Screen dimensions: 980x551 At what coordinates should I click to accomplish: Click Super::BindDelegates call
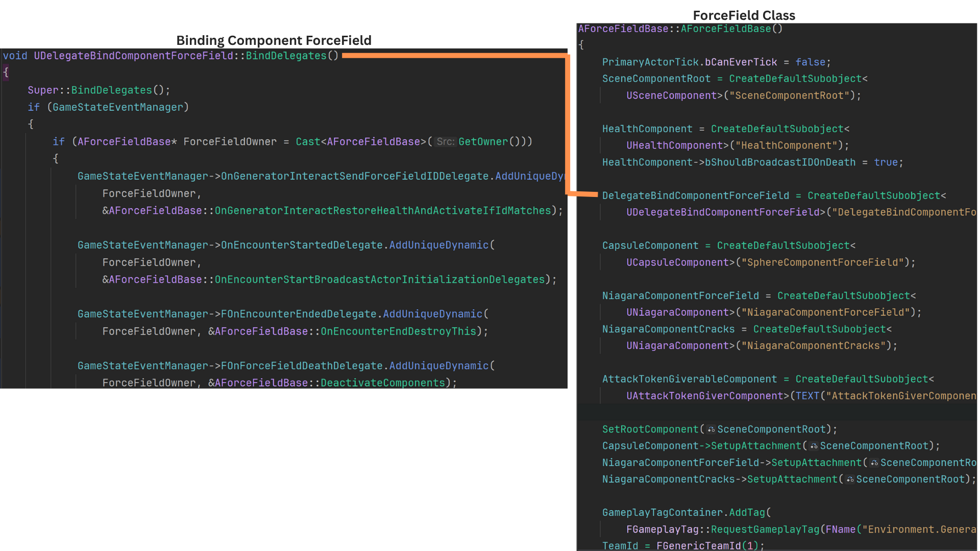[111, 90]
